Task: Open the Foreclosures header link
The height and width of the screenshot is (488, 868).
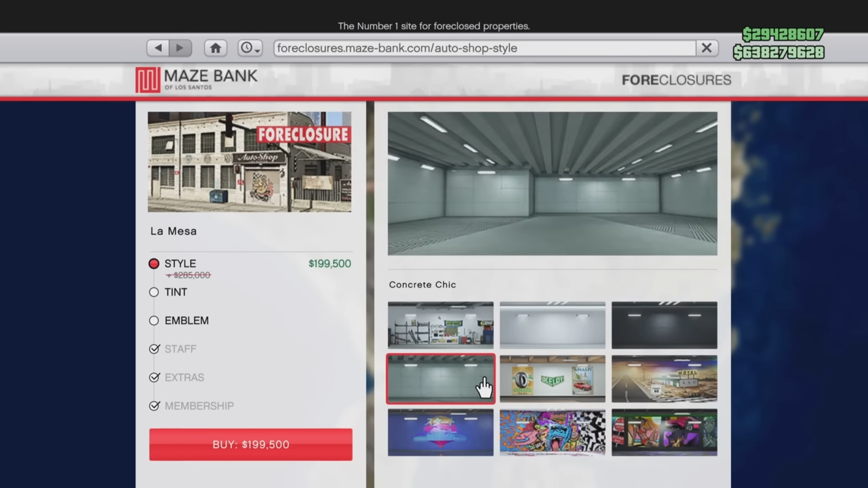Action: point(676,80)
